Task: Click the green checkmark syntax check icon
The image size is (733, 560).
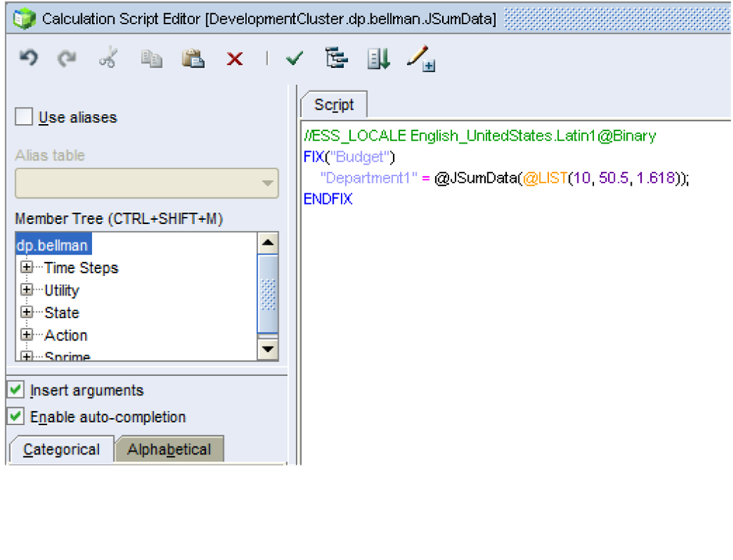Action: [294, 58]
